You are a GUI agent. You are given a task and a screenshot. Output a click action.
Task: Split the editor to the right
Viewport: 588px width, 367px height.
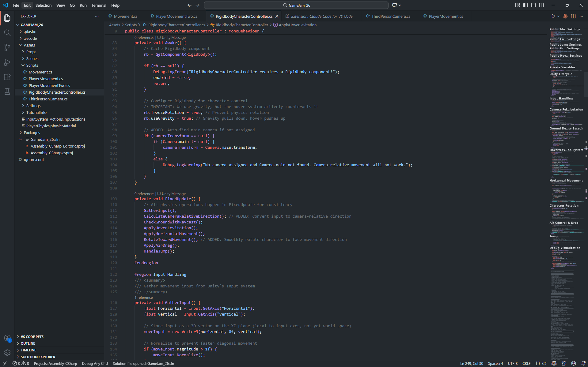[573, 16]
